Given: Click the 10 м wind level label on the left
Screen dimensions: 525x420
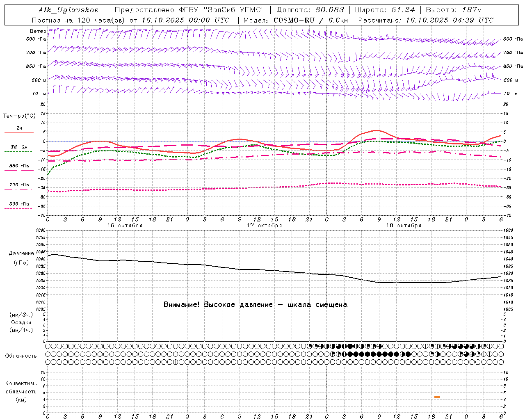Looking at the screenshot, I should 39,94.
